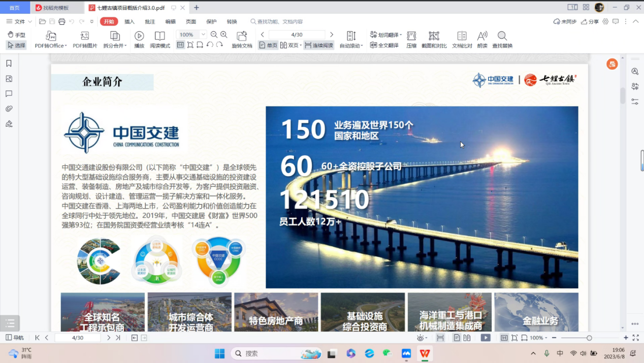644x363 pixels.
Task: Open the 文件 menu dropdown
Action: (x=19, y=22)
